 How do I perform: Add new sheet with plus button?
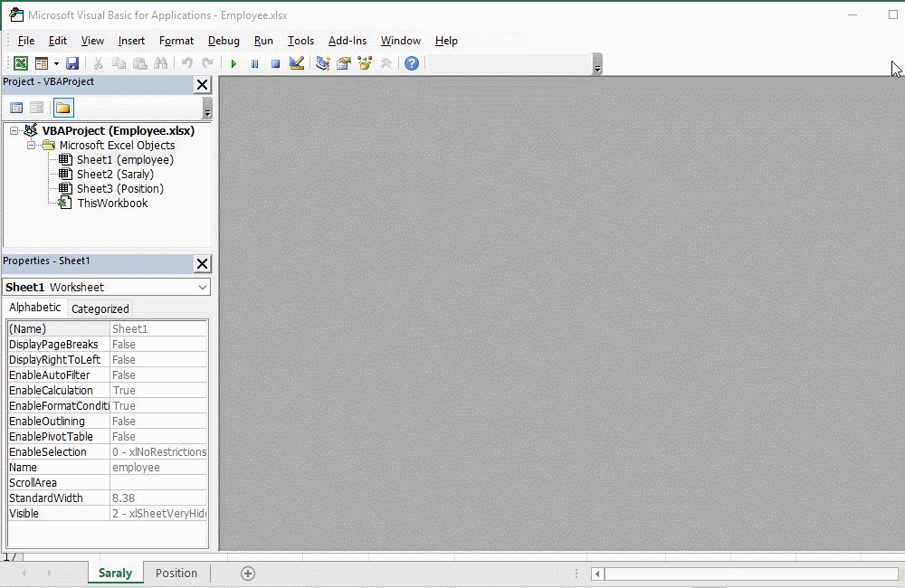coord(248,574)
